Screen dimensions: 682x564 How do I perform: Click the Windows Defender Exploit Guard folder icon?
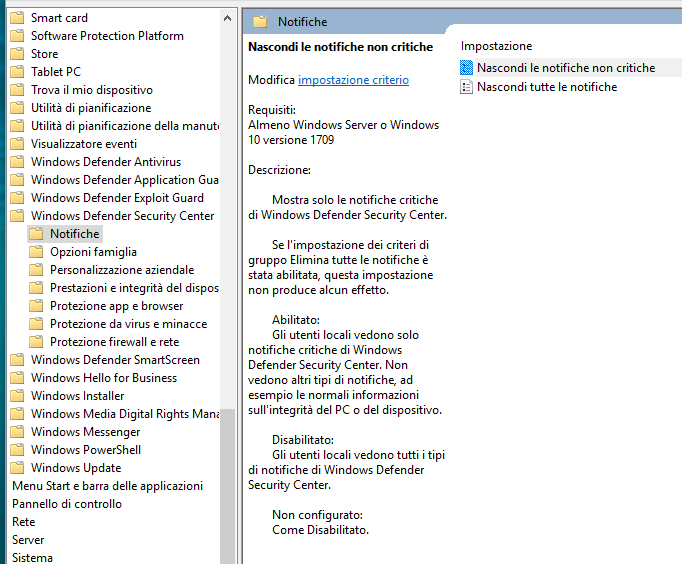click(17, 198)
